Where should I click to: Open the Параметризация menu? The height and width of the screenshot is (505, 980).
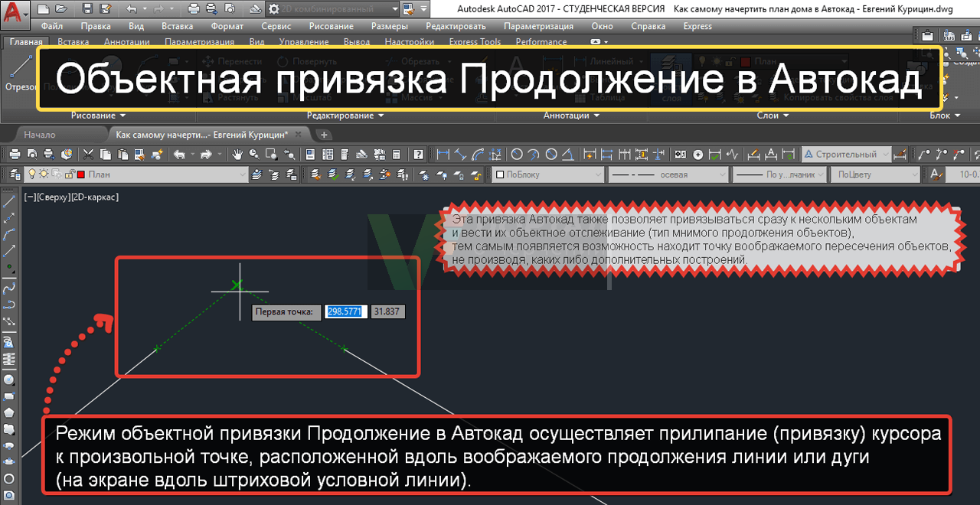coord(539,26)
